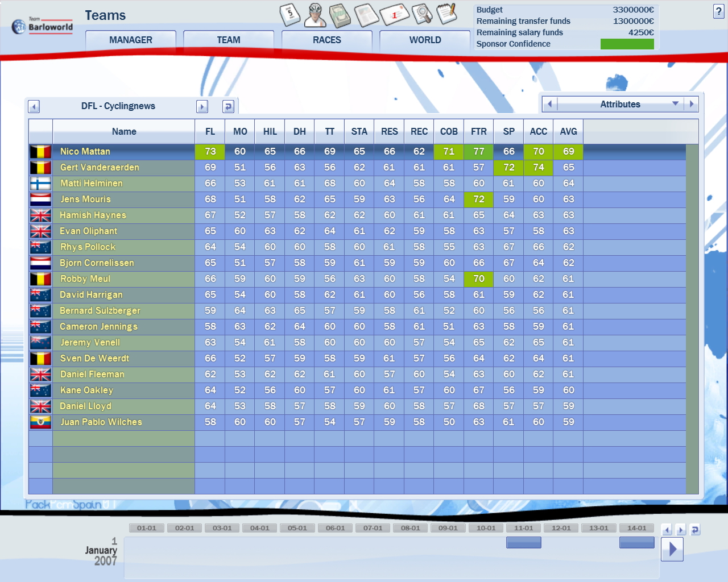Go to next team after DFL - Cyclingnews
Viewport: 728px width, 582px height.
(202, 106)
